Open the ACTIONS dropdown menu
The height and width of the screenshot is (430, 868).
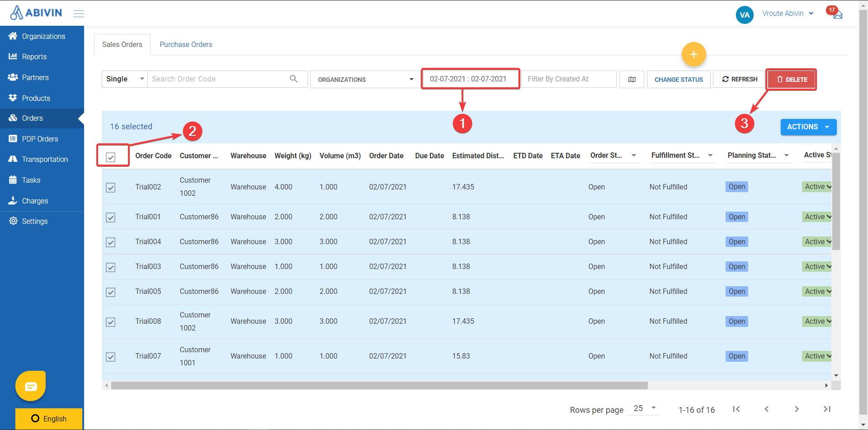click(808, 127)
